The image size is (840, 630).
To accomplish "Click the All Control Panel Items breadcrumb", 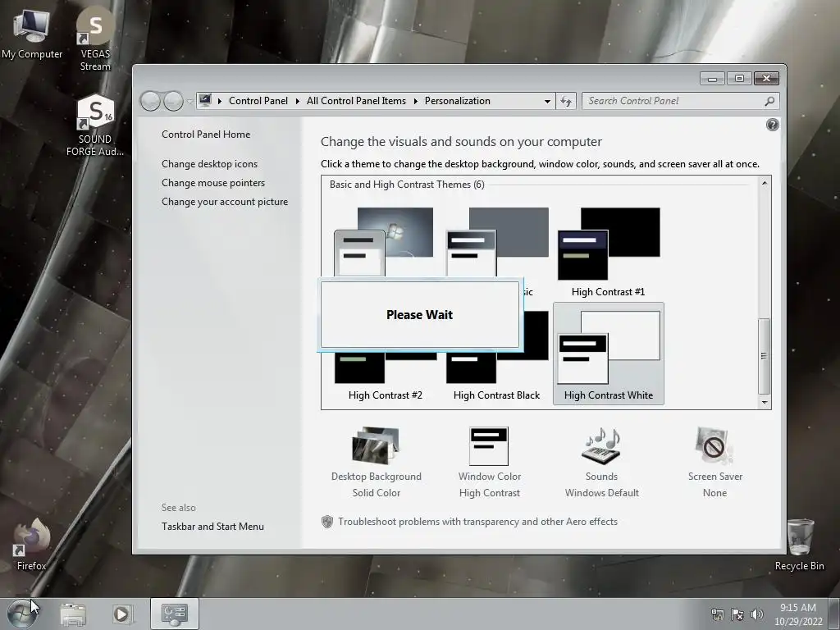I will pos(356,101).
